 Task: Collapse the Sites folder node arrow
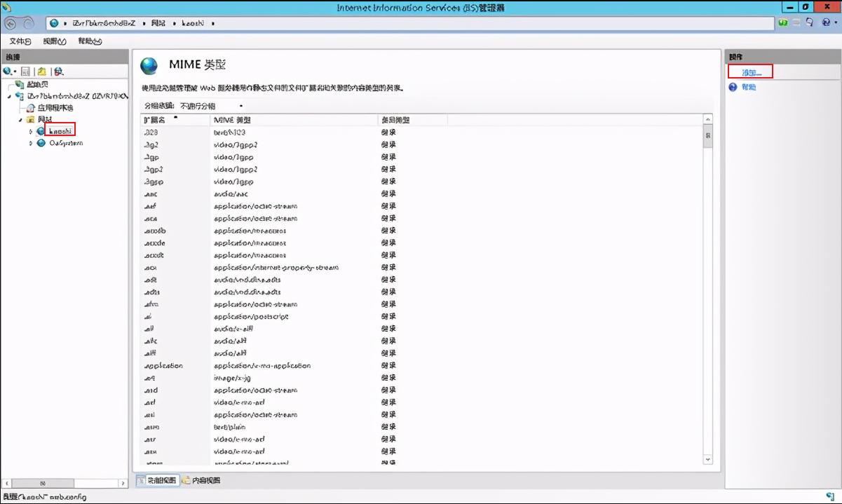point(21,120)
